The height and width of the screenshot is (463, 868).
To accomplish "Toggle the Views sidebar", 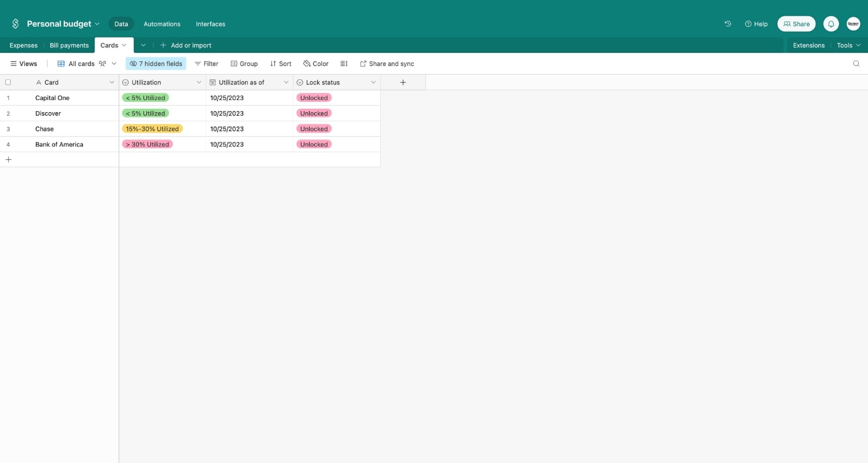I will 24,64.
